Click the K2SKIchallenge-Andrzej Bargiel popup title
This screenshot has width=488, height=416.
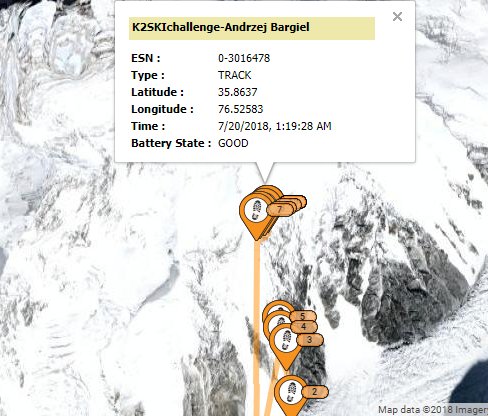(221, 27)
